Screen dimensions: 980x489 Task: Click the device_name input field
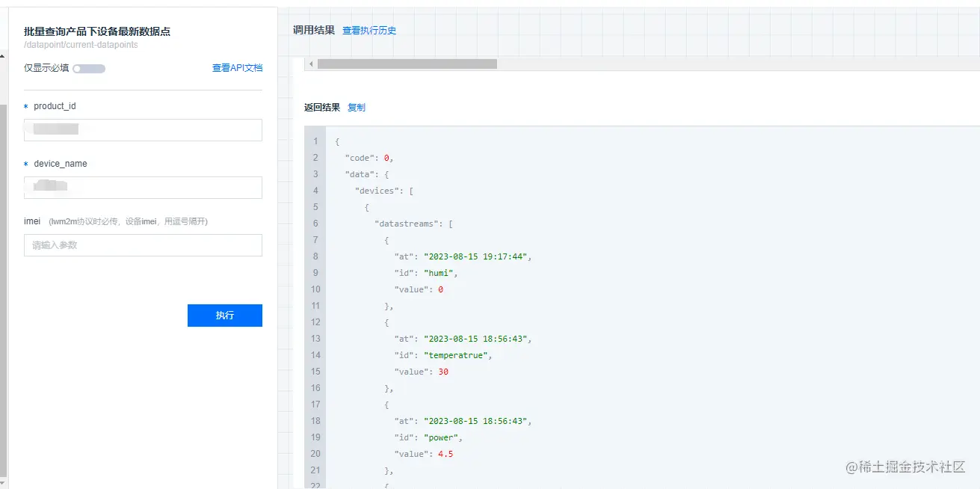pos(143,188)
